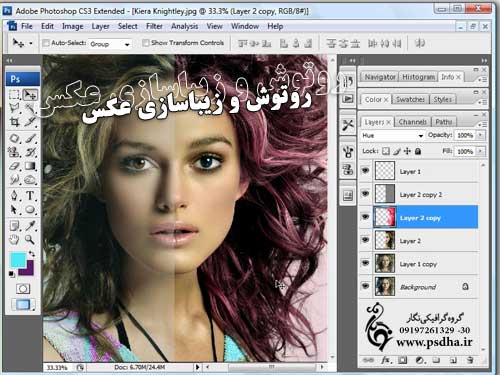Screen dimensions: 500x375
Task: Enable Show Transform Controls checkbox
Action: [145, 43]
